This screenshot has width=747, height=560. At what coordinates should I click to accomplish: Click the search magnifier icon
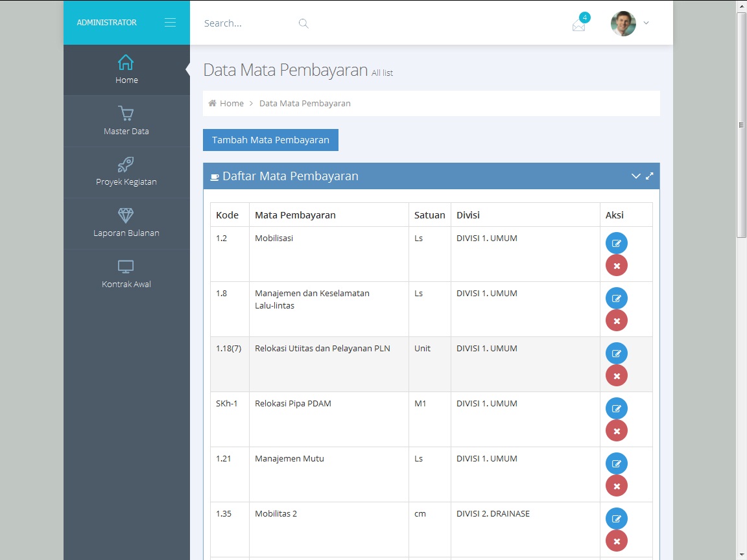tap(303, 23)
